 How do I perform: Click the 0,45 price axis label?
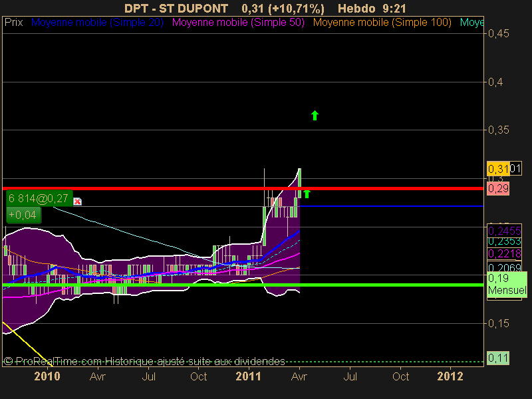pyautogui.click(x=498, y=33)
